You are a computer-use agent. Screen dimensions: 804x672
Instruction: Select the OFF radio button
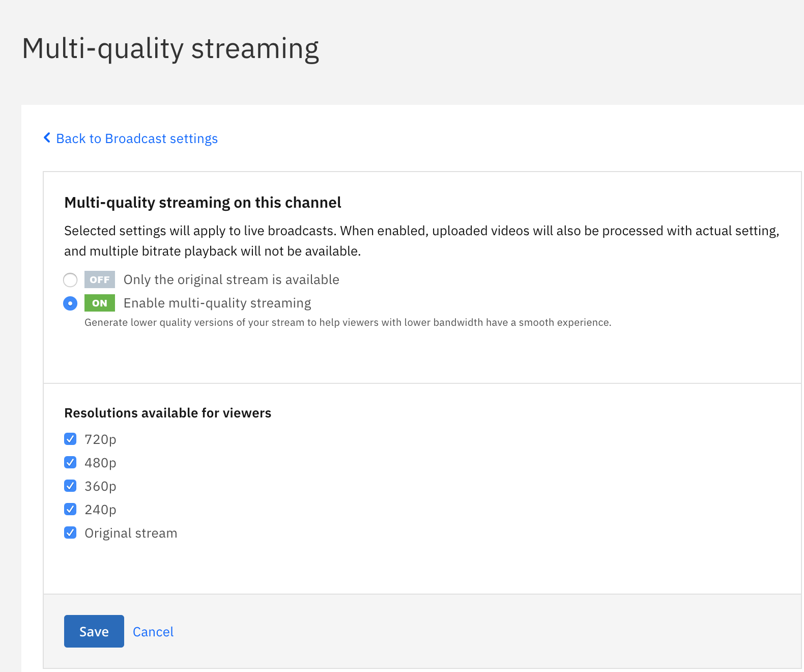point(70,280)
